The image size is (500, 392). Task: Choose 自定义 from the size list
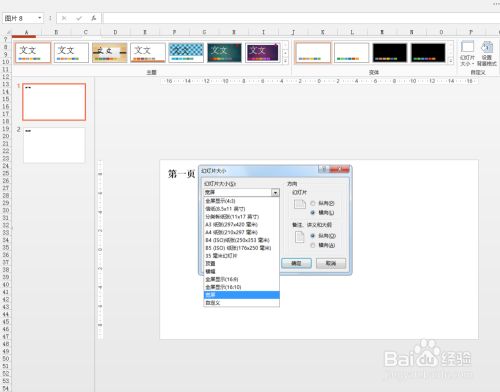click(241, 303)
